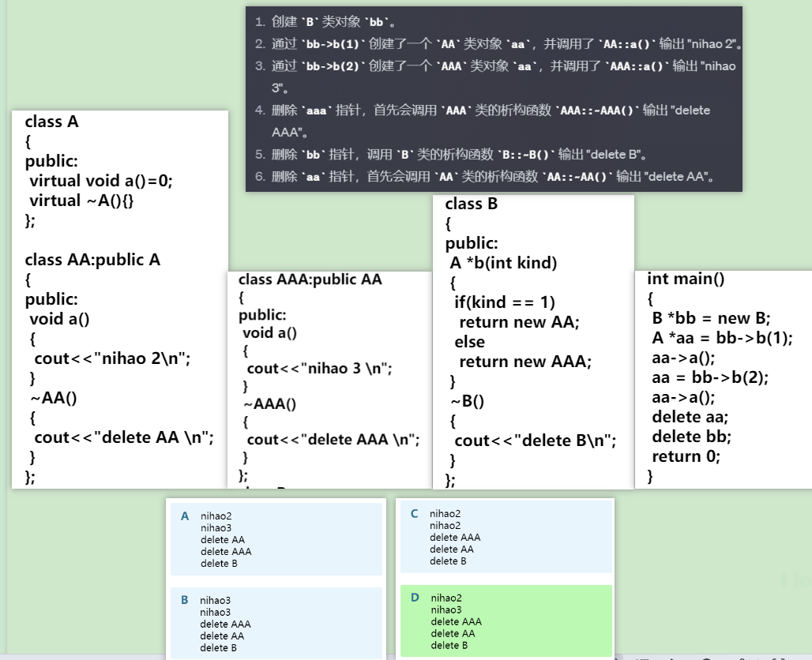Click the '~AA()' destructor line

tap(54, 398)
